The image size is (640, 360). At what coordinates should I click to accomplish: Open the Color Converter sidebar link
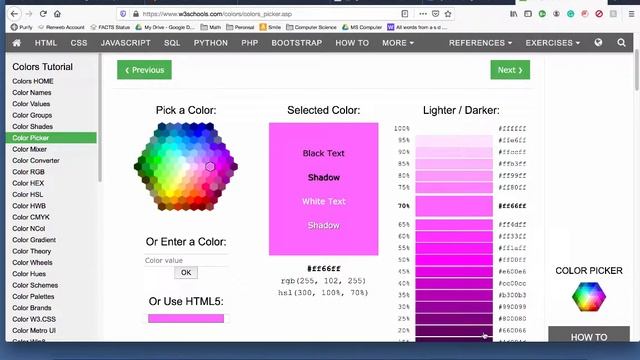[36, 161]
